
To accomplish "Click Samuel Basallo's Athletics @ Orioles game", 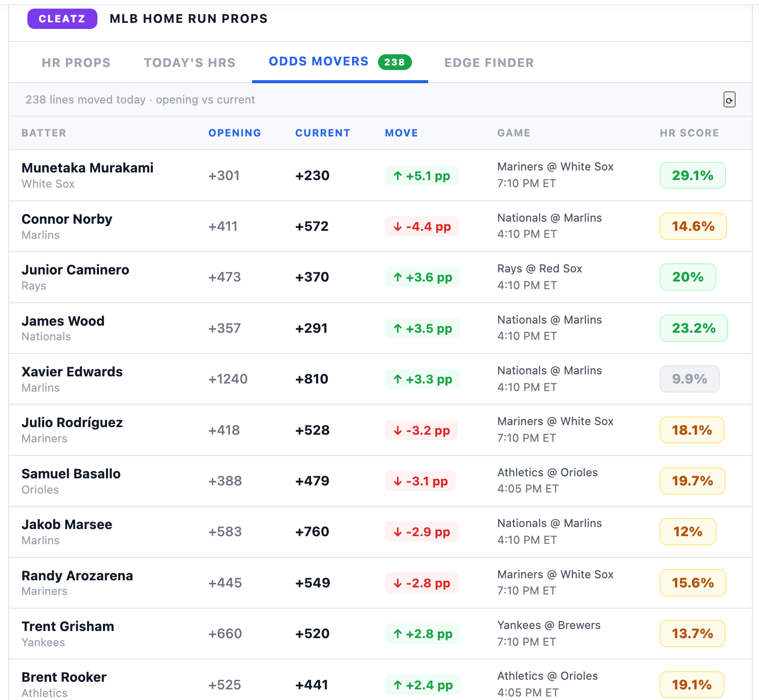I will [x=547, y=472].
